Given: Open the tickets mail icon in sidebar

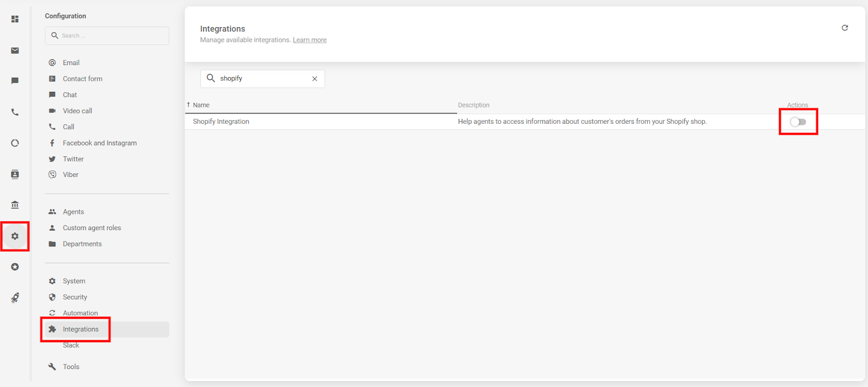Looking at the screenshot, I should (x=15, y=50).
